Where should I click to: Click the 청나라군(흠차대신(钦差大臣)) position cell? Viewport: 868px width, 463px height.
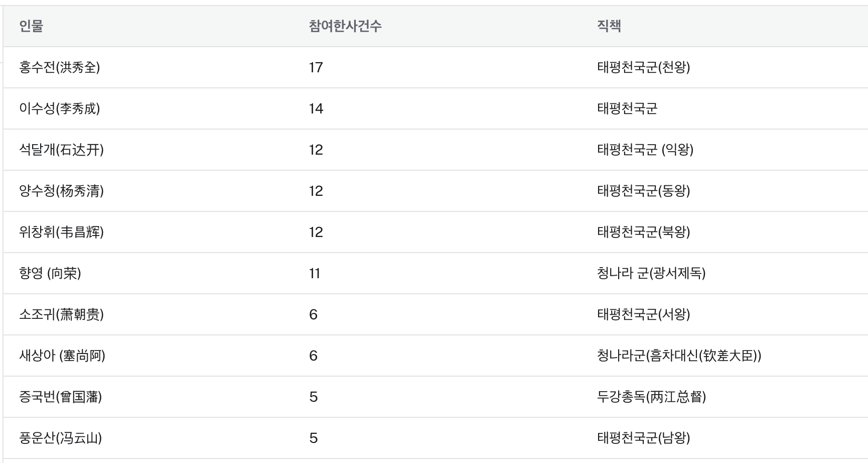pyautogui.click(x=679, y=356)
